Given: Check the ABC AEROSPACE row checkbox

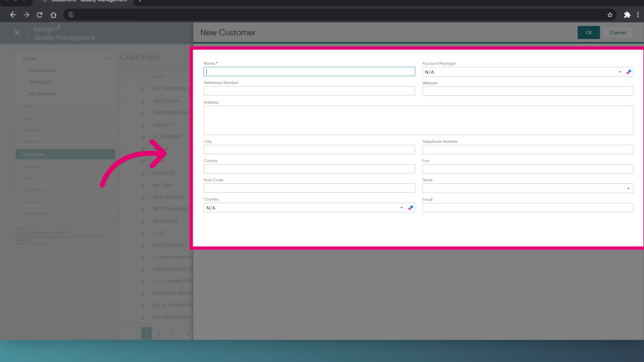Looking at the screenshot, I should coord(128,88).
